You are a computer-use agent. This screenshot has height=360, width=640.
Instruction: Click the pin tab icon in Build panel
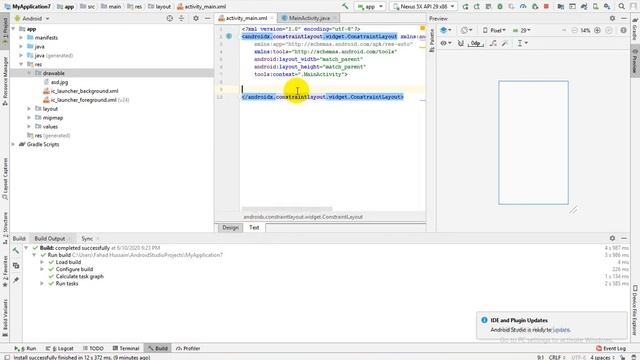pos(16,280)
